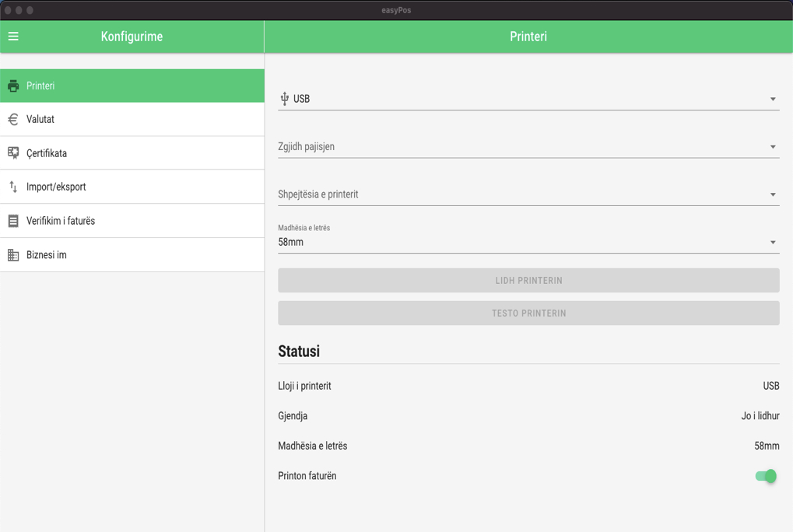Click the USB symbol icon

click(284, 99)
